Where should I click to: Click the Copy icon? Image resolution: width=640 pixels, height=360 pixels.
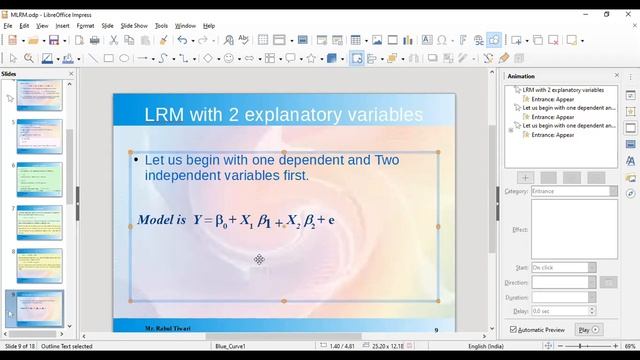tap(129, 40)
